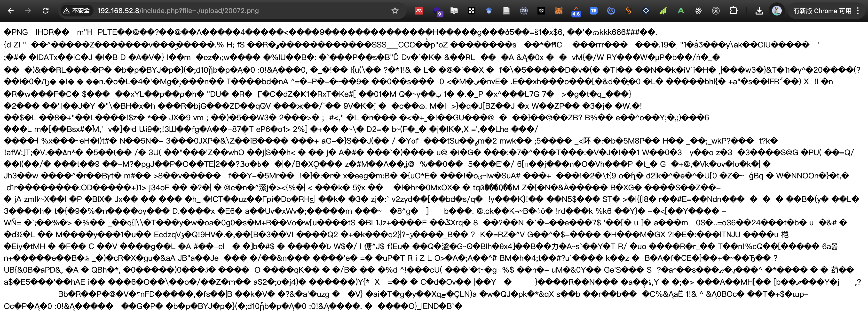Open the blue spiral extension icon

pos(611,11)
